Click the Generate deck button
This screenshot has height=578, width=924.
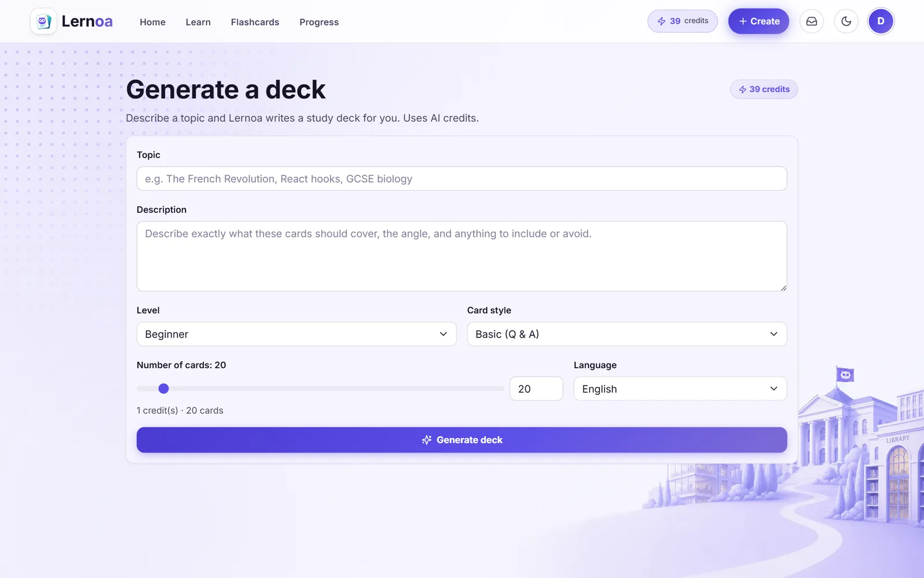(461, 440)
